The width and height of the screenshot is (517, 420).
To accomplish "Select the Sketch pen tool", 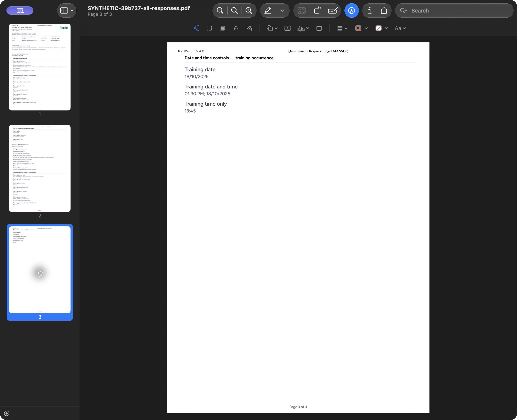I will 236,28.
